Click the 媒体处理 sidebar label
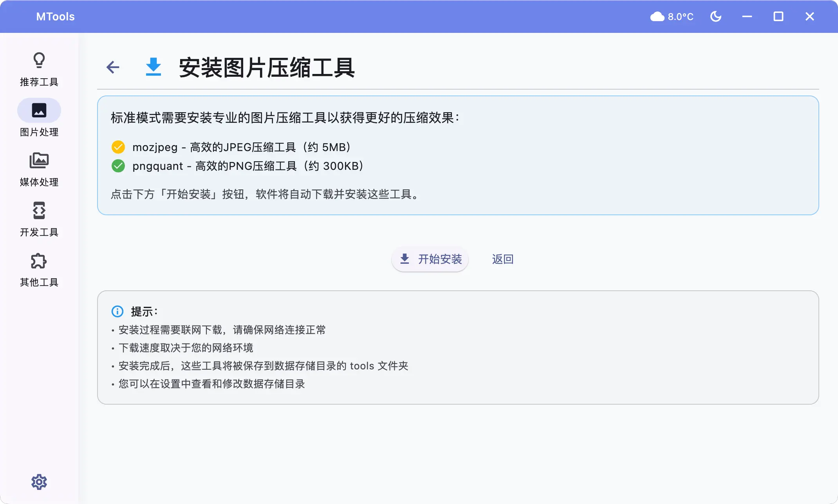Image resolution: width=838 pixels, height=504 pixels. pos(39,182)
